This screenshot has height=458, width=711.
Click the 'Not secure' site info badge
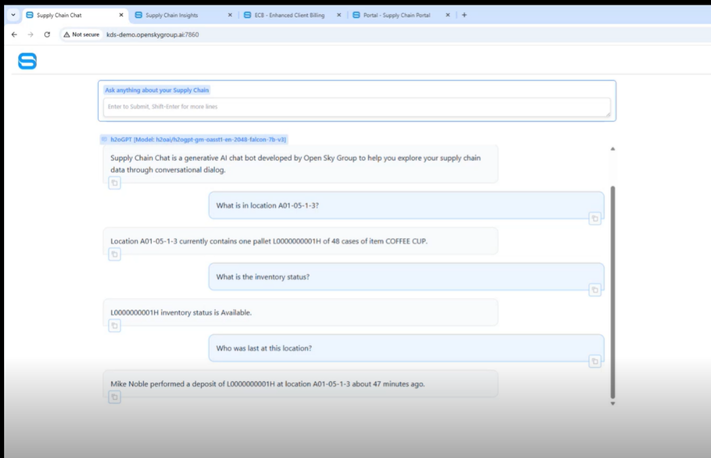click(x=82, y=34)
